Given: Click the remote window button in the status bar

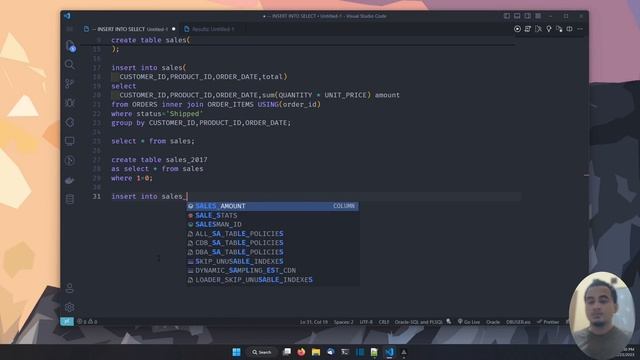Looking at the screenshot, I should (67, 322).
